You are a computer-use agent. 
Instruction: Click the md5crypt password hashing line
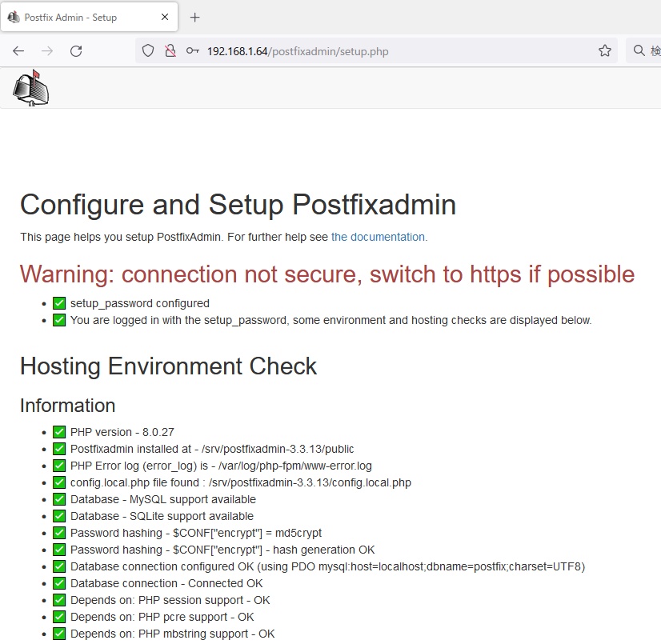[x=196, y=533]
